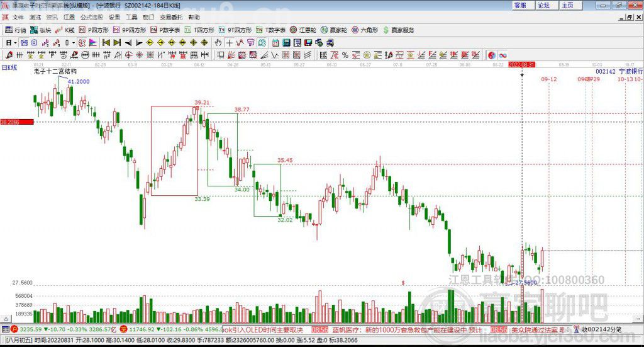Open the 文件 menu
644x347 pixels.
[18, 17]
